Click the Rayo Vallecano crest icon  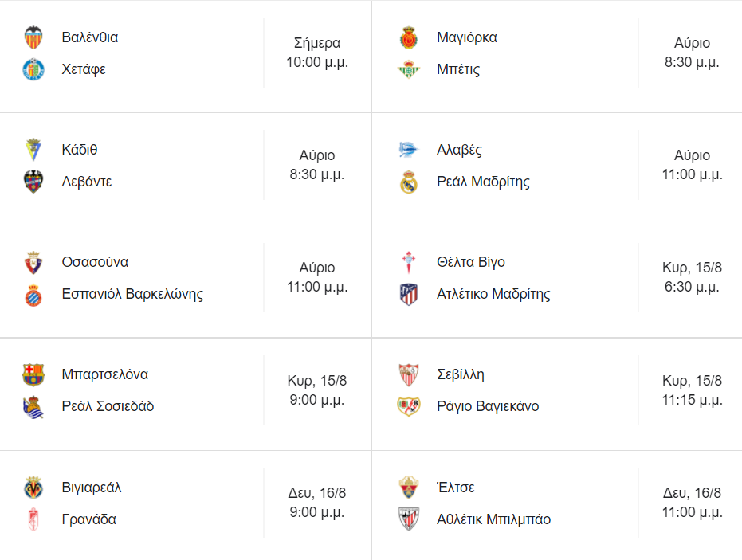tap(408, 406)
